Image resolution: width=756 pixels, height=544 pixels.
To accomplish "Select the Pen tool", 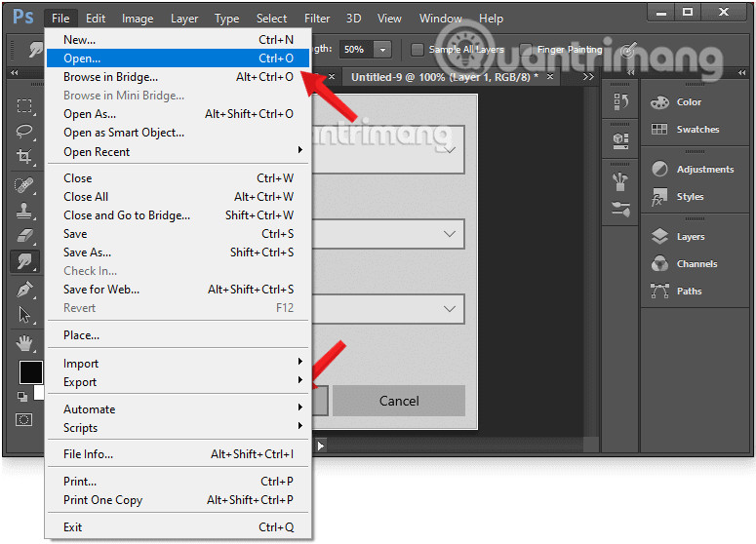I will [x=24, y=290].
